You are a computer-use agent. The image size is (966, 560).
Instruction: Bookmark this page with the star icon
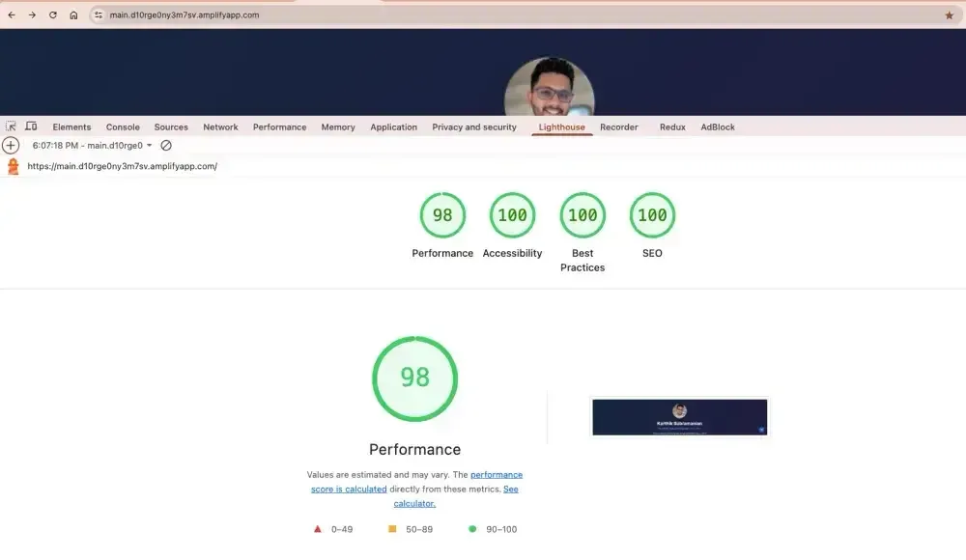(949, 15)
